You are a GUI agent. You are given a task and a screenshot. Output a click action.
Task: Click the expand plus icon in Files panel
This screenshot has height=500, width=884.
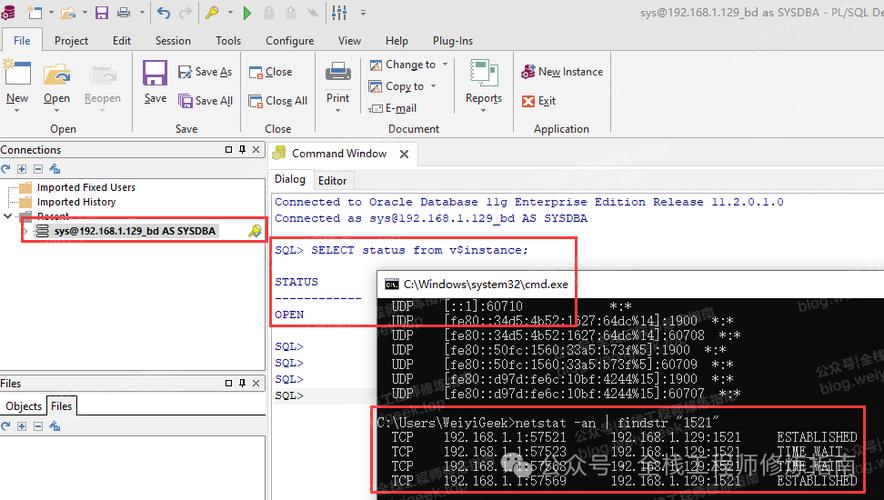(21, 426)
